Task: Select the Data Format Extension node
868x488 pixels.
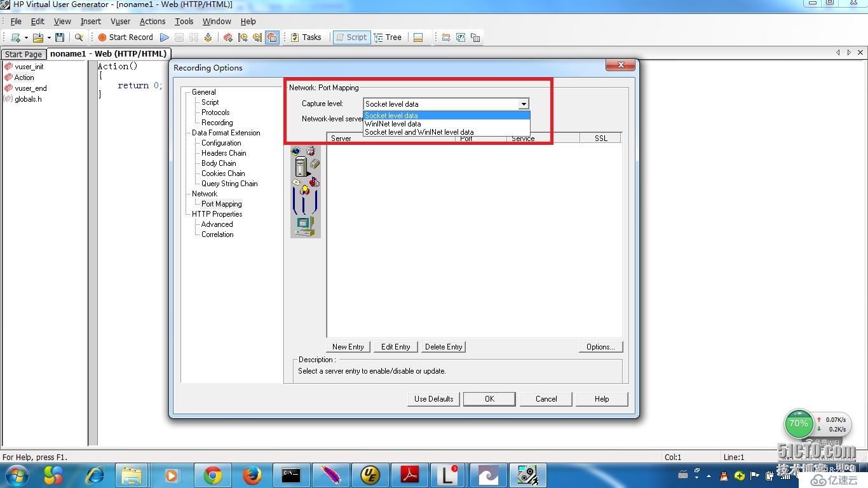Action: coord(226,133)
